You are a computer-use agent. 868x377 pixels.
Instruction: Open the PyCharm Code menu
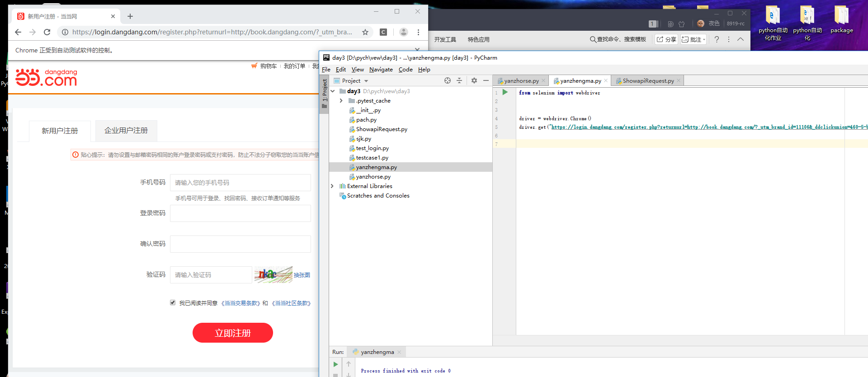click(406, 69)
